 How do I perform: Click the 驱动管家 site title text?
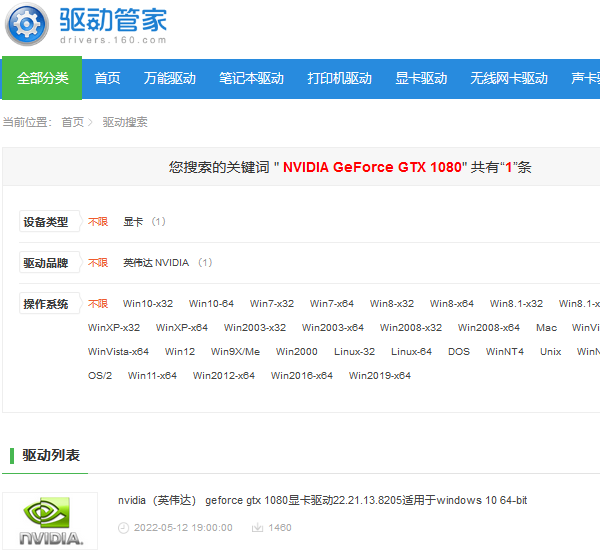coord(113,20)
